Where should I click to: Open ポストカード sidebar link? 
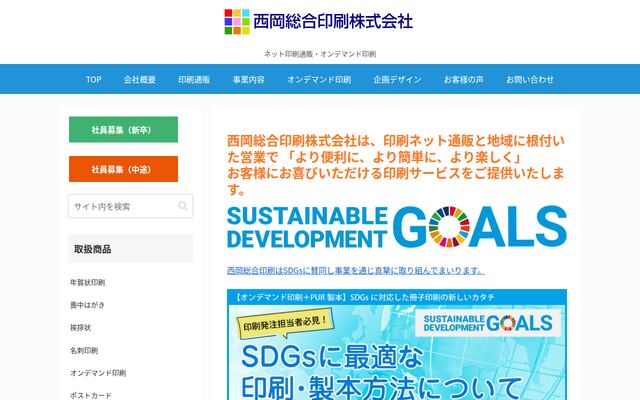click(91, 395)
